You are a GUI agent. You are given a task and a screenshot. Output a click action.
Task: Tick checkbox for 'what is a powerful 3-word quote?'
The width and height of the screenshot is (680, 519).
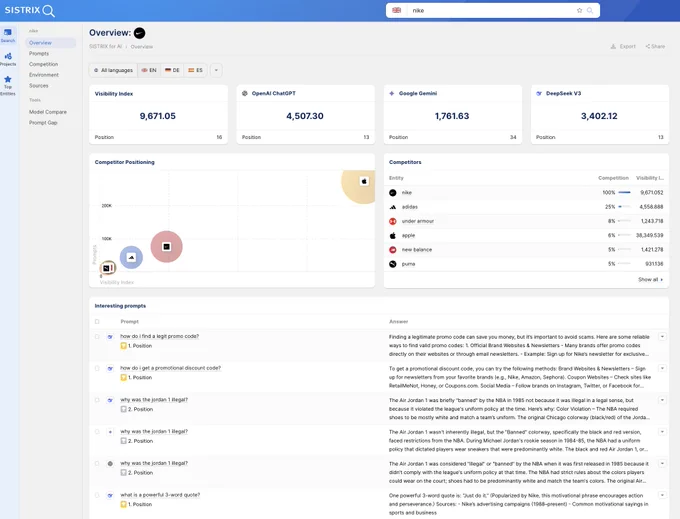97,495
